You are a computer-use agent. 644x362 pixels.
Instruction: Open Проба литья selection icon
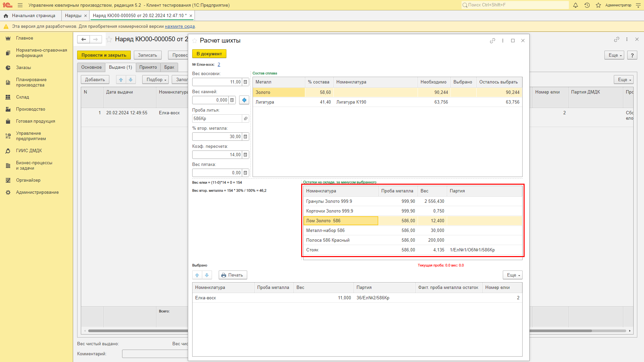pyautogui.click(x=246, y=119)
